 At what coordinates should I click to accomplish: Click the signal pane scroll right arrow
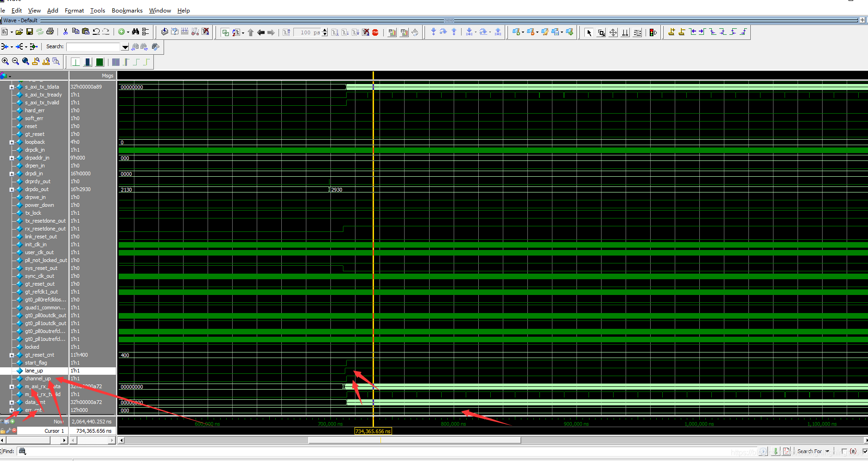(x=65, y=440)
